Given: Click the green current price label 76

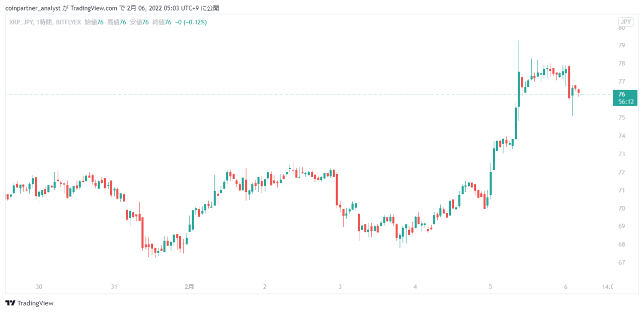Looking at the screenshot, I should pyautogui.click(x=622, y=94).
